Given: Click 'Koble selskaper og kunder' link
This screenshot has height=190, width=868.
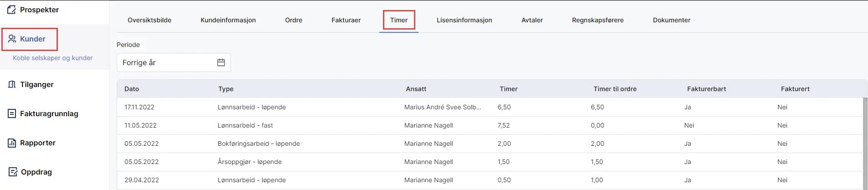Looking at the screenshot, I should [52, 58].
